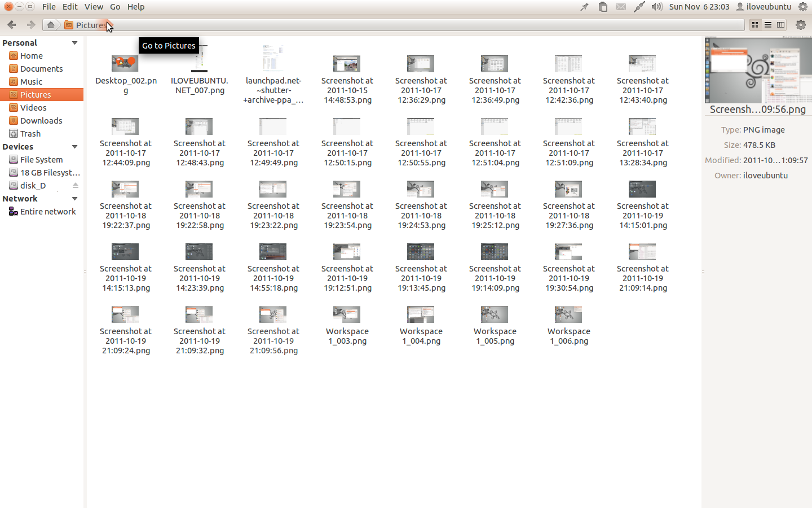Open Home from the path bar icon
The height and width of the screenshot is (508, 812).
coord(51,25)
